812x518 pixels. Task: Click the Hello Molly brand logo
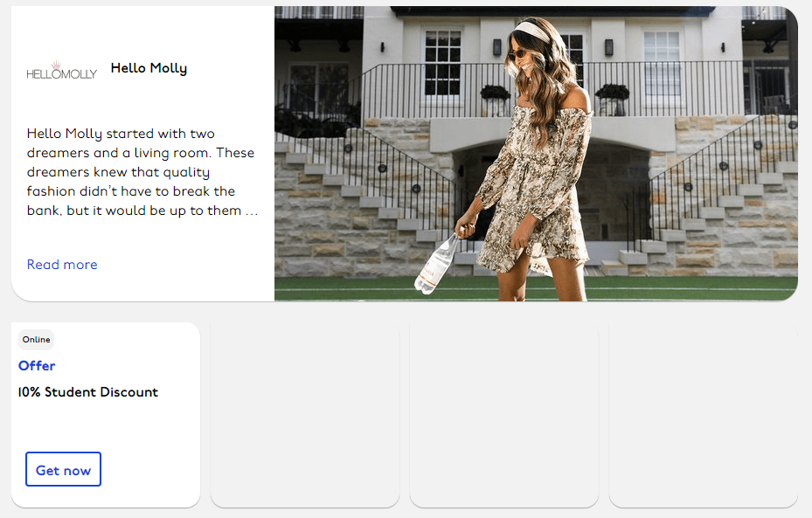click(62, 70)
